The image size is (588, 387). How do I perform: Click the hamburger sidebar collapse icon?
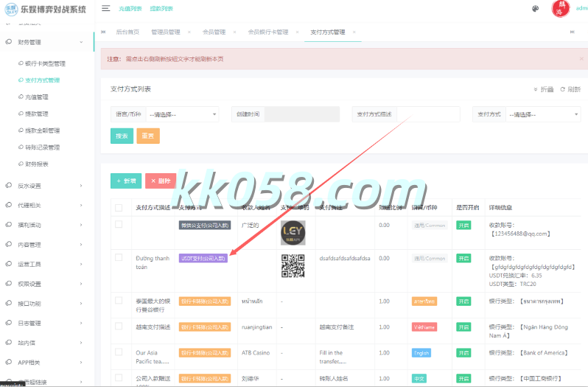click(106, 8)
